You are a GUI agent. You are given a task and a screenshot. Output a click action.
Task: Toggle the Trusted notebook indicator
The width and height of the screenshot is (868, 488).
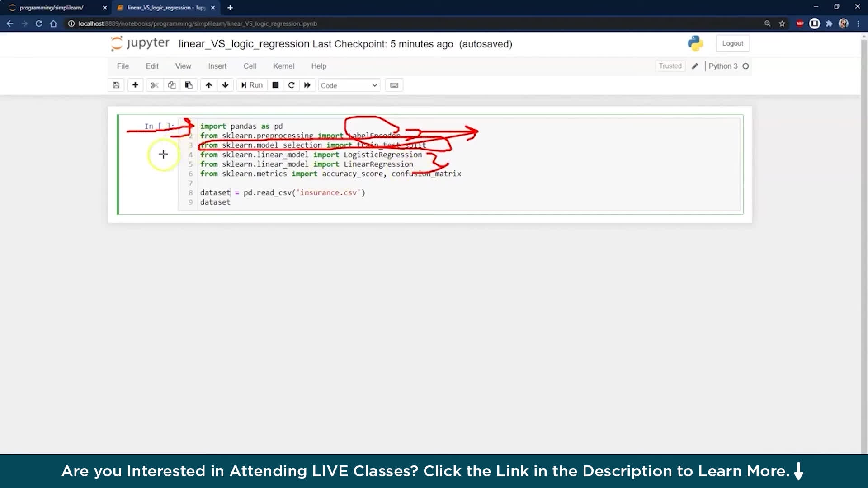click(670, 66)
